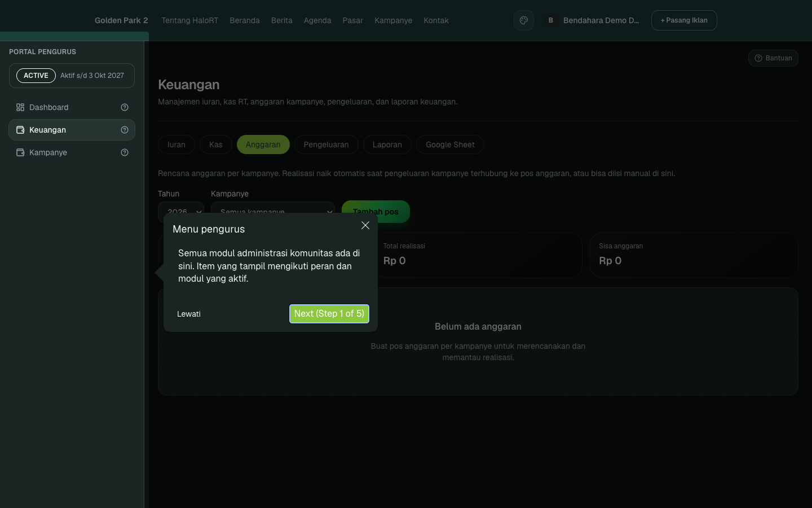Open the Bantuan help button
Screen dimensions: 812x508
click(x=773, y=58)
